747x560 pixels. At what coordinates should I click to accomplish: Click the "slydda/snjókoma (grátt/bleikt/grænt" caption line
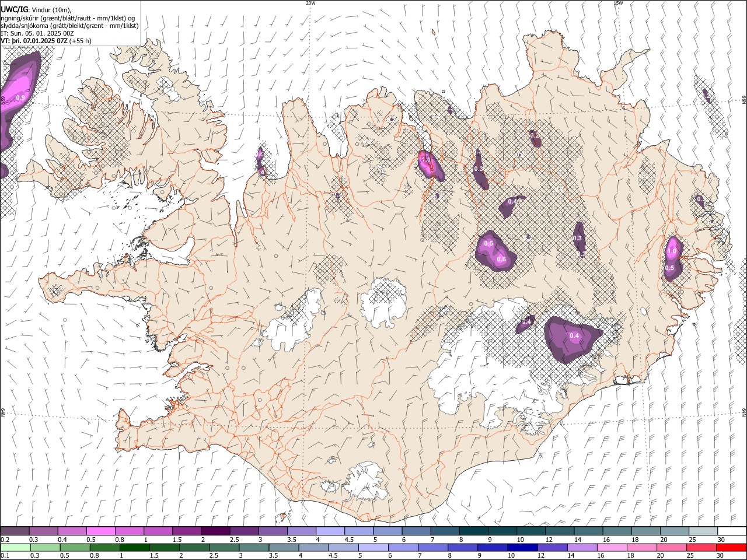point(51,25)
